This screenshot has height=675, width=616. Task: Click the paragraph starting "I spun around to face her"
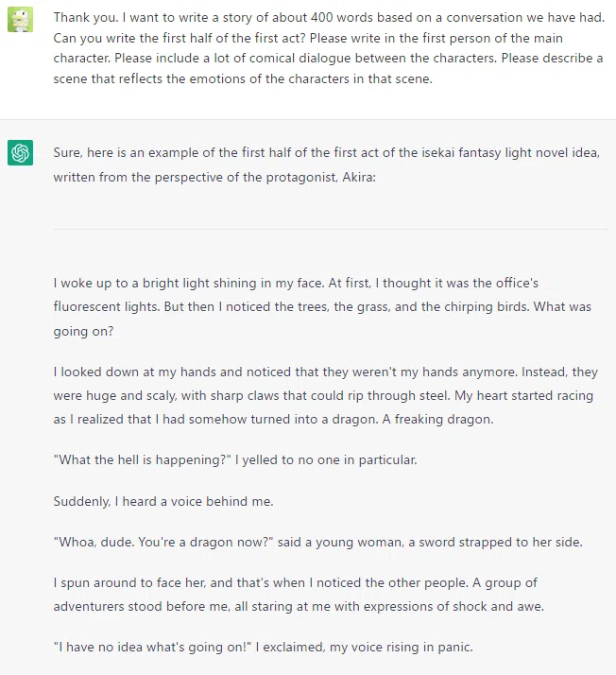point(299,595)
